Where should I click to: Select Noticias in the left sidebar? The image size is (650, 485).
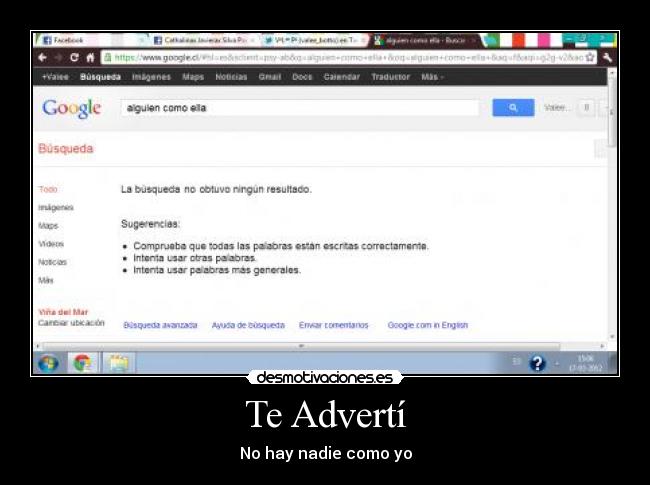(x=53, y=262)
